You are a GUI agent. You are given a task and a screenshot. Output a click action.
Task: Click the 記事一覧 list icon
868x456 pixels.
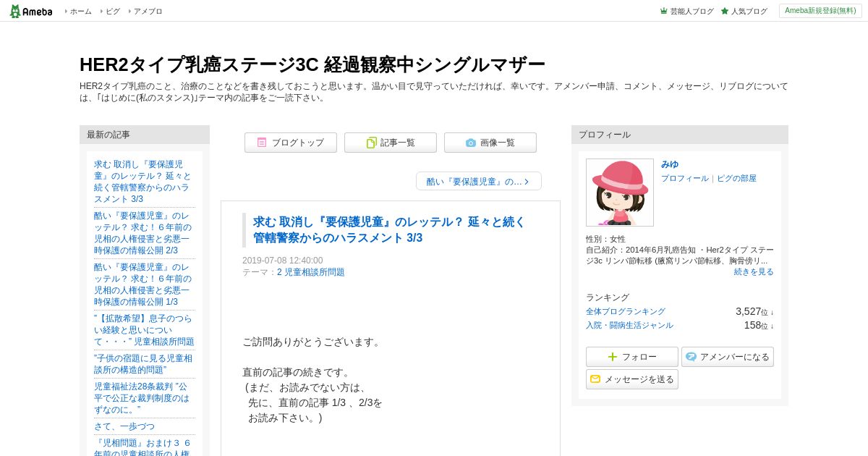[372, 143]
